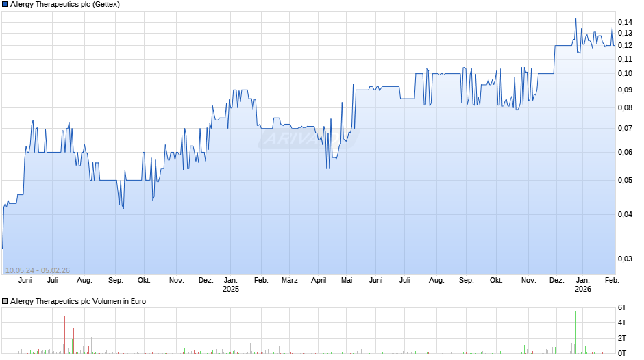The width and height of the screenshot is (644, 360).
Task: Select the 0,13 price axis label
Action: [625, 34]
